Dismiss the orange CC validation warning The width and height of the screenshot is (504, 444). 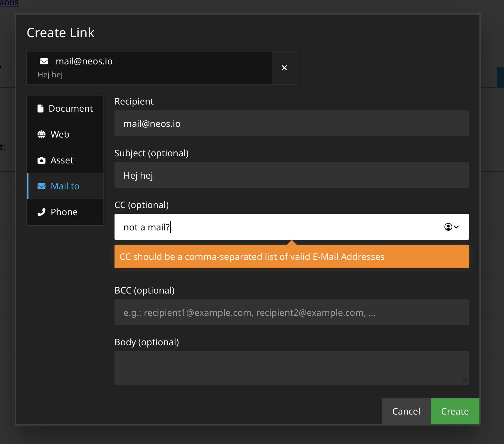point(291,257)
